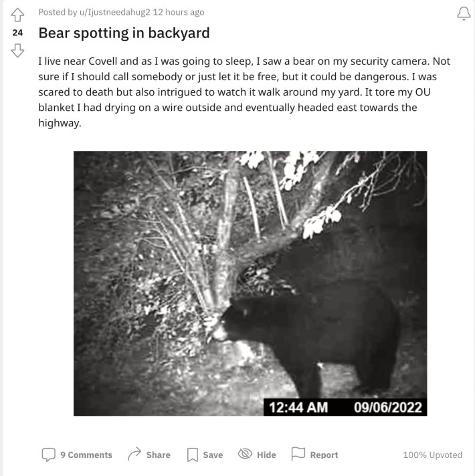Click the Hide crossed-eye icon

pyautogui.click(x=245, y=454)
